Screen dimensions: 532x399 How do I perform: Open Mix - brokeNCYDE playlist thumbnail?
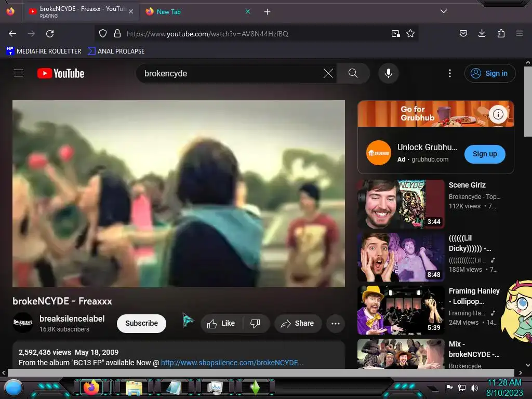pyautogui.click(x=401, y=353)
